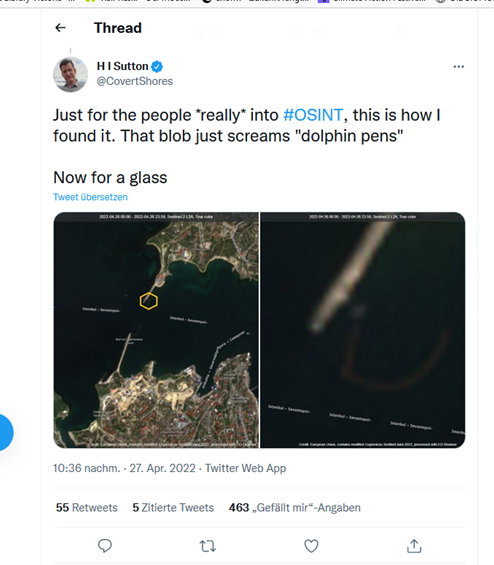Viewport: 494px width, 565px height.
Task: Open the right zoomed satellite image
Action: [x=362, y=330]
